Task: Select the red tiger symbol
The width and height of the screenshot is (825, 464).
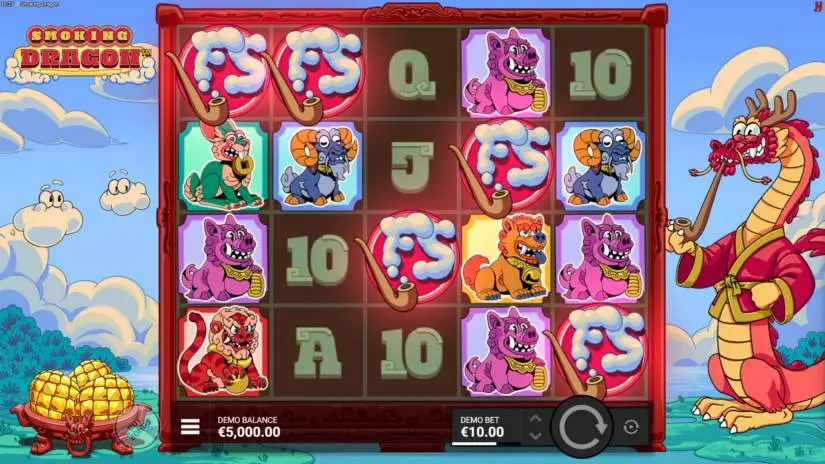Action: 223,351
